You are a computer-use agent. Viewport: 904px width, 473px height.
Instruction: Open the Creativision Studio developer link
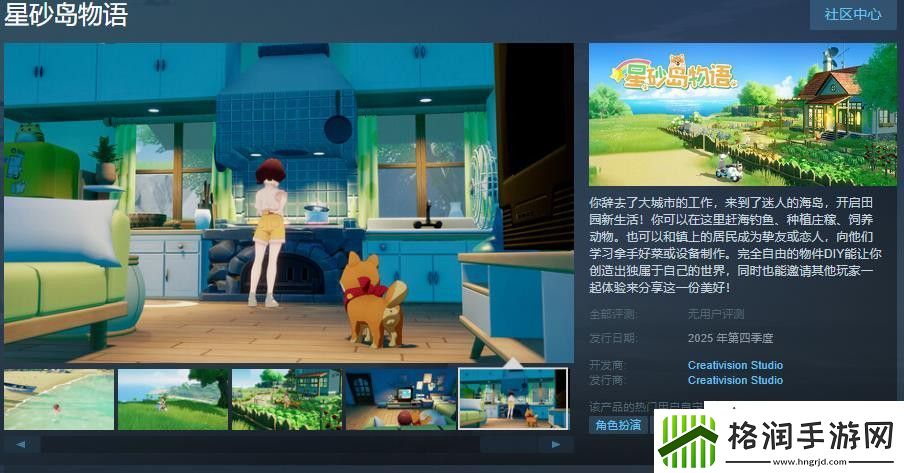point(735,365)
